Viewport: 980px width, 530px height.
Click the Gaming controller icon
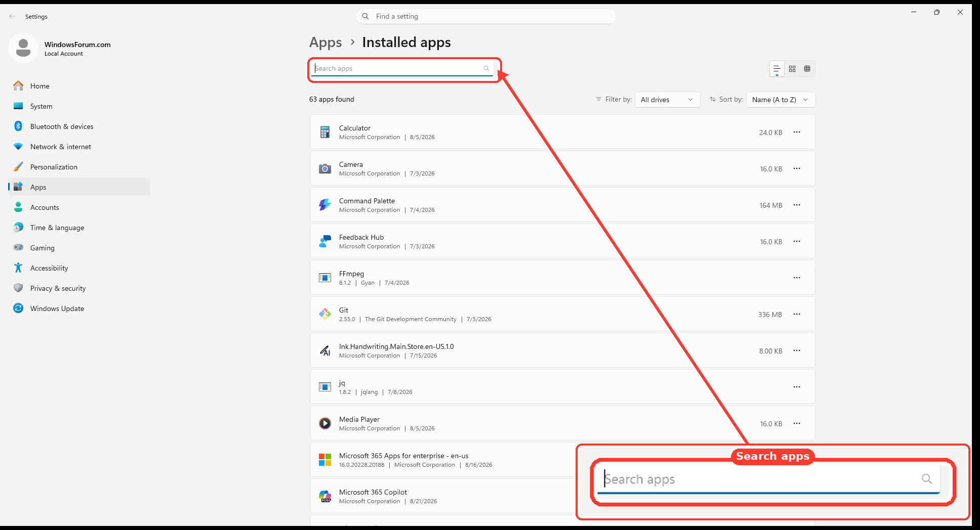click(18, 248)
